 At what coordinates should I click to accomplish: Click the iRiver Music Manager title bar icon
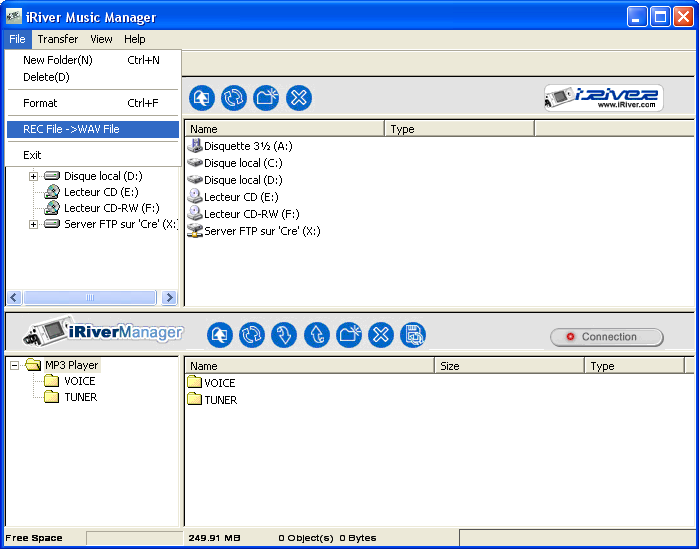point(14,17)
